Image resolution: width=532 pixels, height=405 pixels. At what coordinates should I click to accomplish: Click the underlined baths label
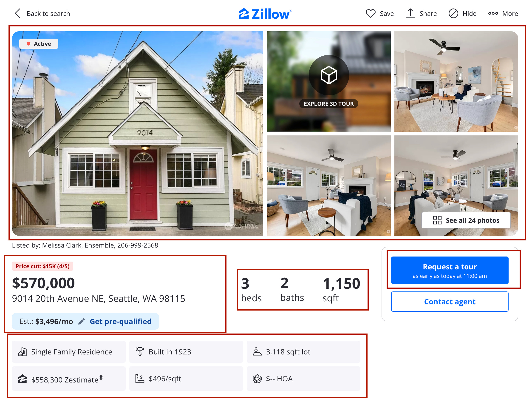pos(292,298)
